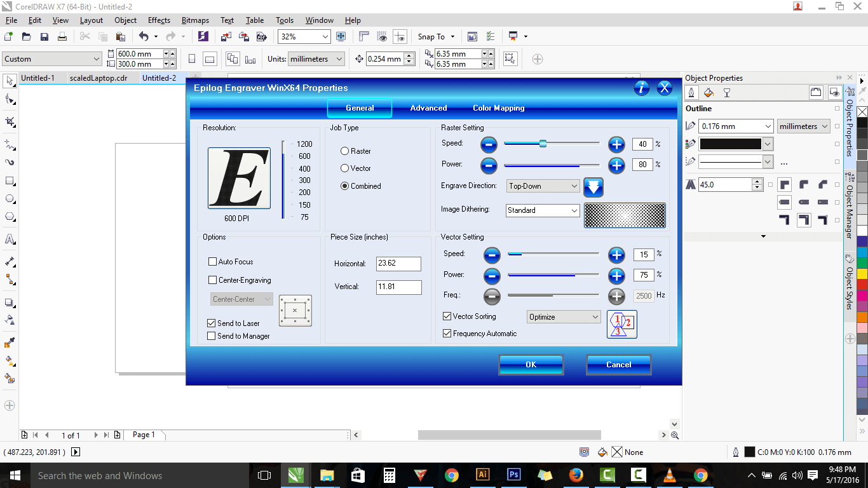The image size is (868, 488).
Task: Select the Text tool in toolbox
Action: [10, 240]
